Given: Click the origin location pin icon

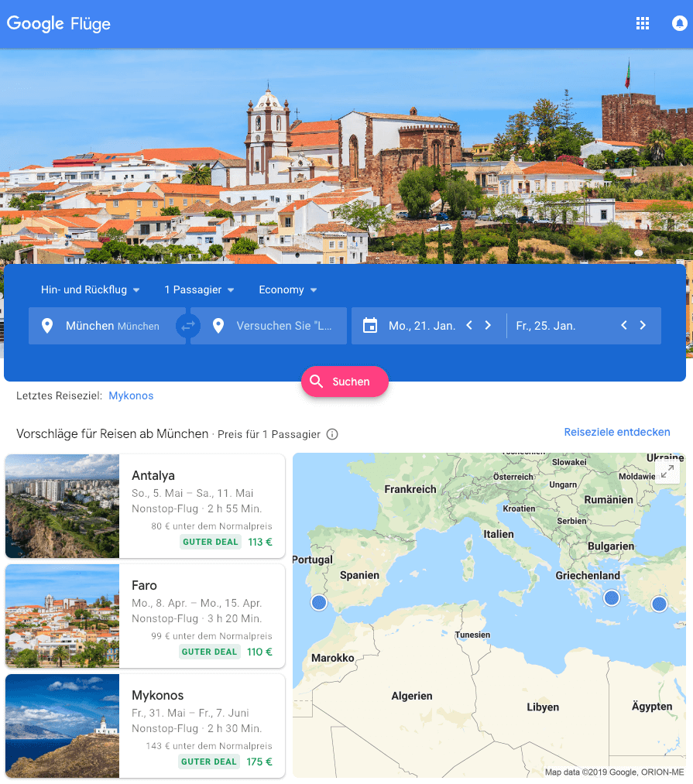Looking at the screenshot, I should pyautogui.click(x=47, y=326).
